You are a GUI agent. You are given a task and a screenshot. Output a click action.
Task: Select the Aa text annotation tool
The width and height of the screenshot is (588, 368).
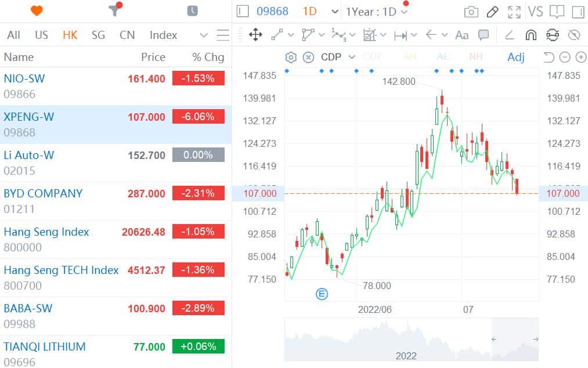pos(461,35)
